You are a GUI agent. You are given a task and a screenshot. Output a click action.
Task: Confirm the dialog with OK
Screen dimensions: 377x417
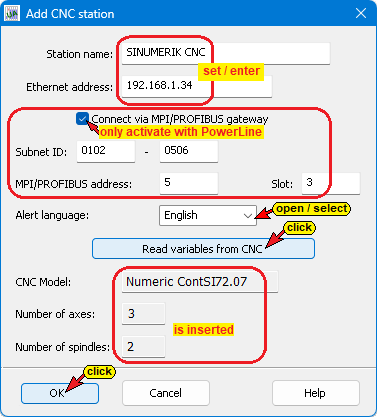[x=60, y=393]
